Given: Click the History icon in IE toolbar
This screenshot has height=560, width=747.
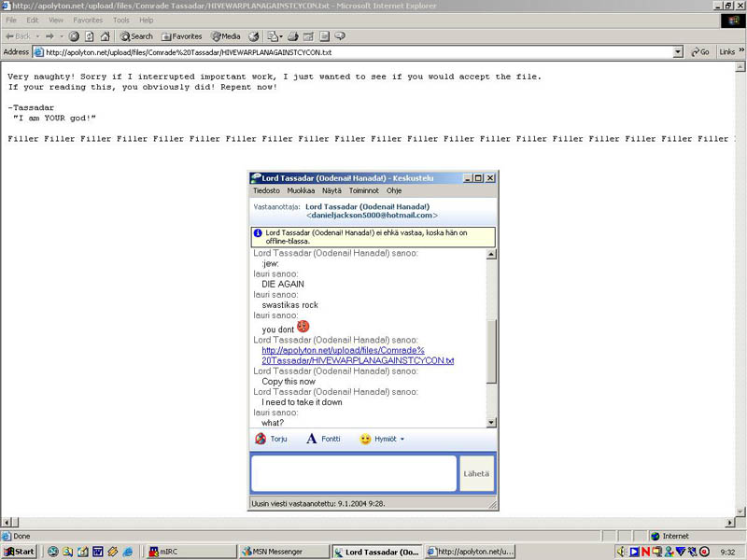Looking at the screenshot, I should [x=252, y=36].
